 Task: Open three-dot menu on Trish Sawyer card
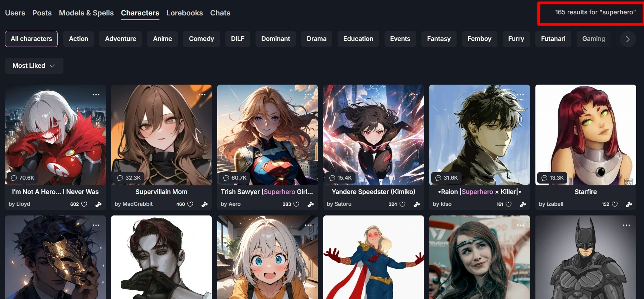click(308, 95)
